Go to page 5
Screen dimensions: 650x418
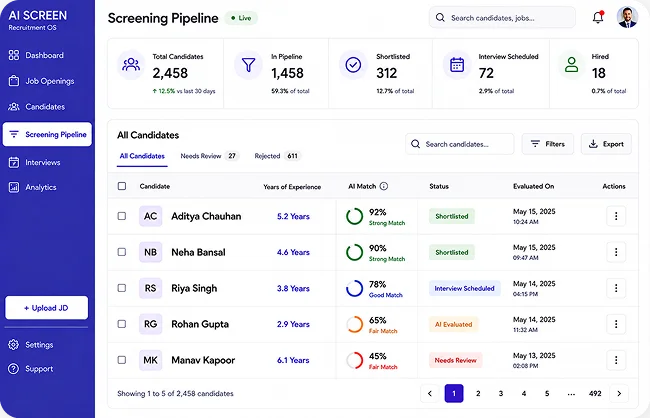547,394
